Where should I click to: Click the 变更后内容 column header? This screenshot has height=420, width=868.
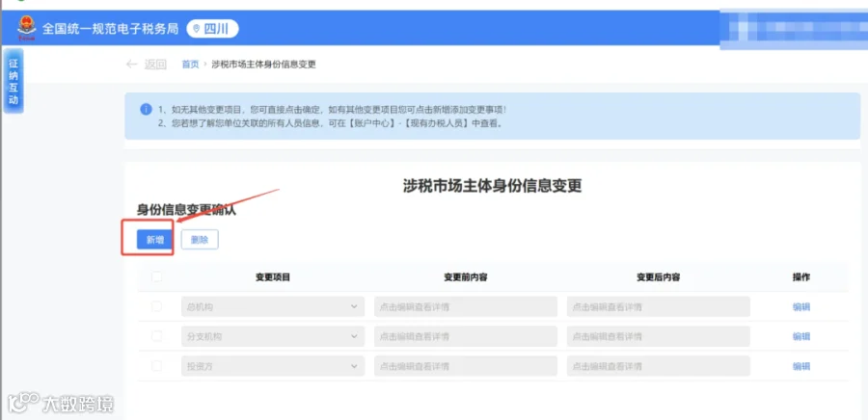(658, 277)
